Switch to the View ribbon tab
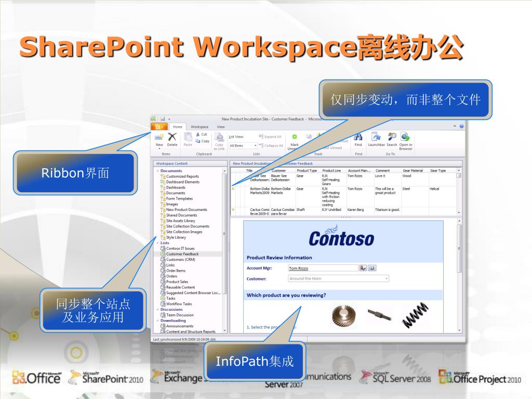The height and width of the screenshot is (399, 532). pos(221,127)
